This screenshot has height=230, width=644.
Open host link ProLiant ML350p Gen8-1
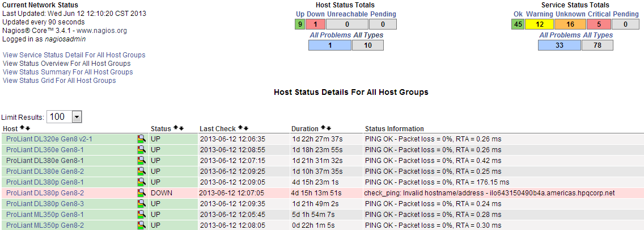coord(45,214)
